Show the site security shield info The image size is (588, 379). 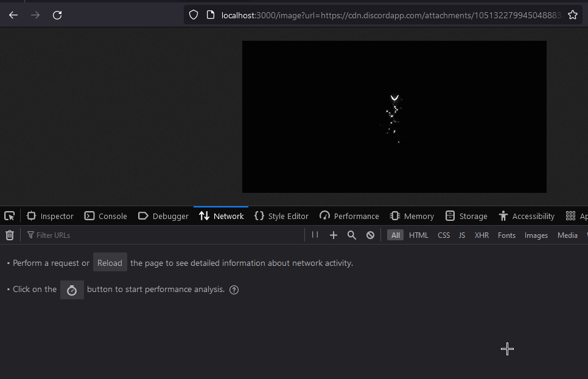194,15
